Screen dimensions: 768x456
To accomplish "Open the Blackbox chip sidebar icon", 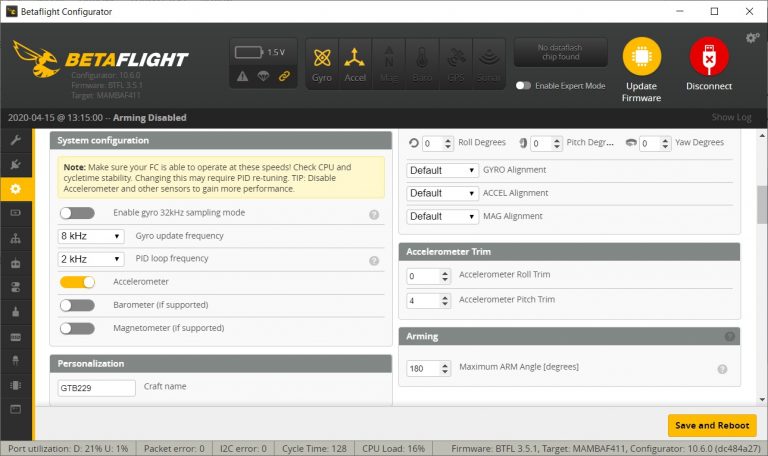I will (x=16, y=385).
